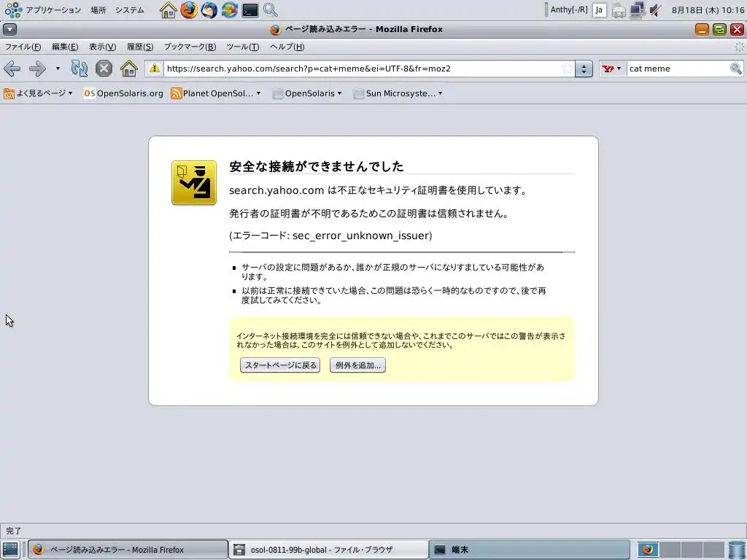The width and height of the screenshot is (747, 560).
Task: Open the OpenSolaris.org bookmark
Action: tap(123, 93)
